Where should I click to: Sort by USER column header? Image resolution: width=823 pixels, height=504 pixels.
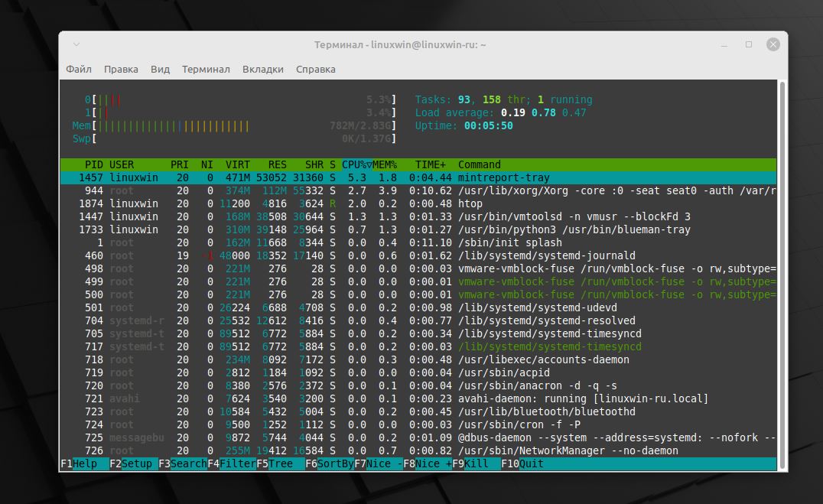pyautogui.click(x=122, y=165)
